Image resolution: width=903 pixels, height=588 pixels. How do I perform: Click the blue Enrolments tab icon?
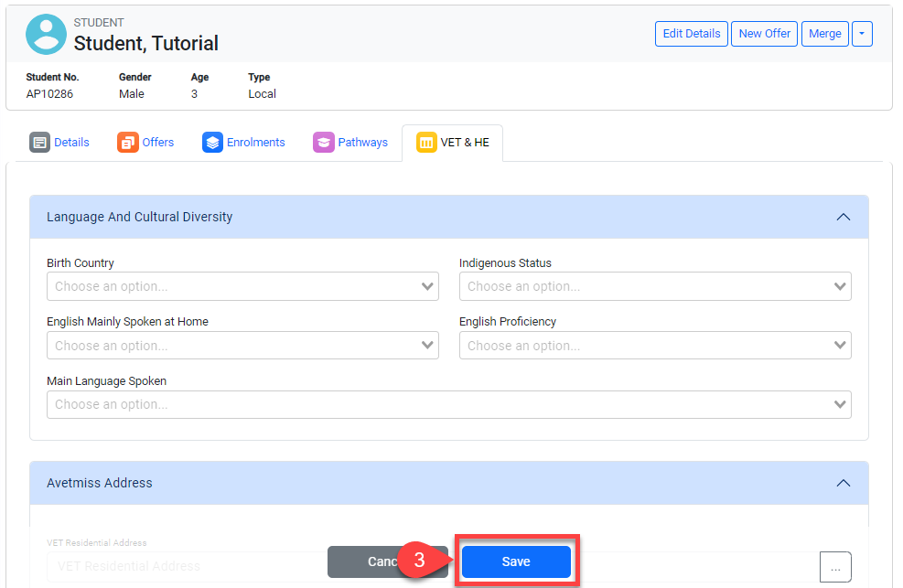tap(212, 143)
